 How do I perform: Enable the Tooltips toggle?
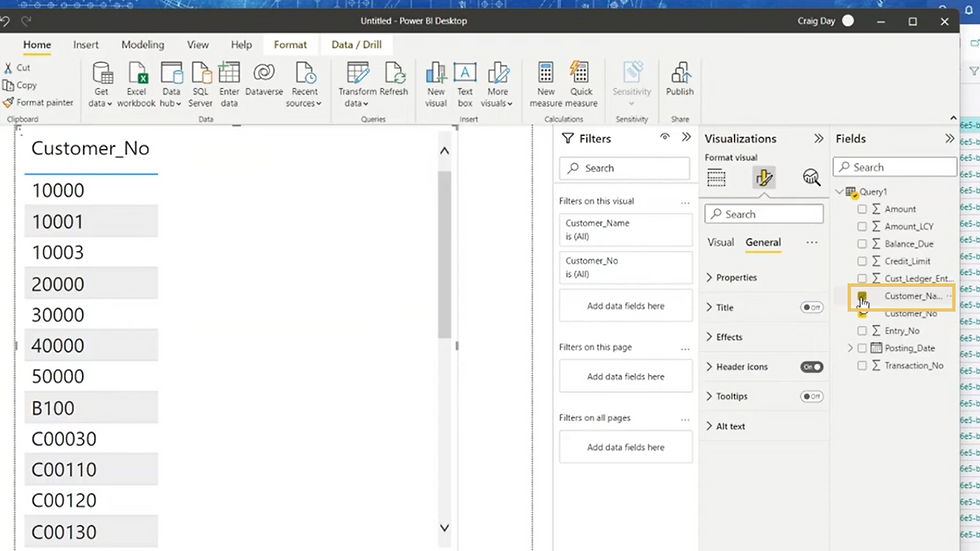(x=811, y=396)
